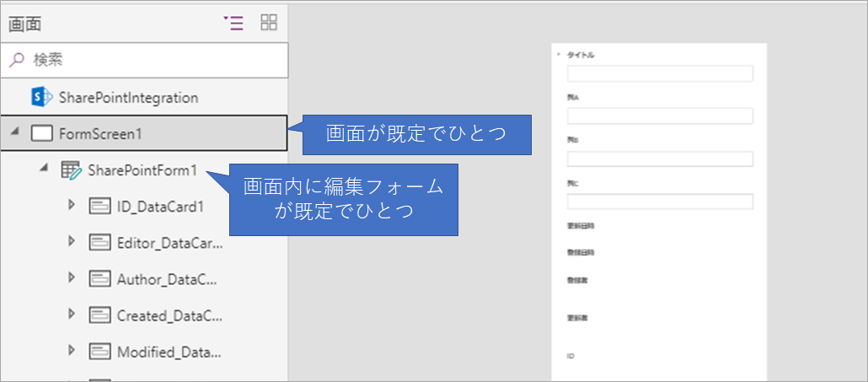Click the 列C text input field
Image resolution: width=868 pixels, height=382 pixels.
point(660,202)
